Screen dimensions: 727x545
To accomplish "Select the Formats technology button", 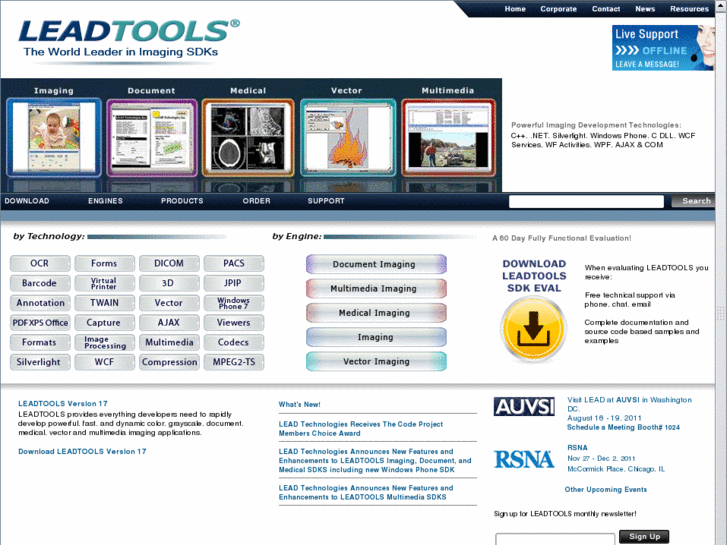I will click(x=40, y=343).
